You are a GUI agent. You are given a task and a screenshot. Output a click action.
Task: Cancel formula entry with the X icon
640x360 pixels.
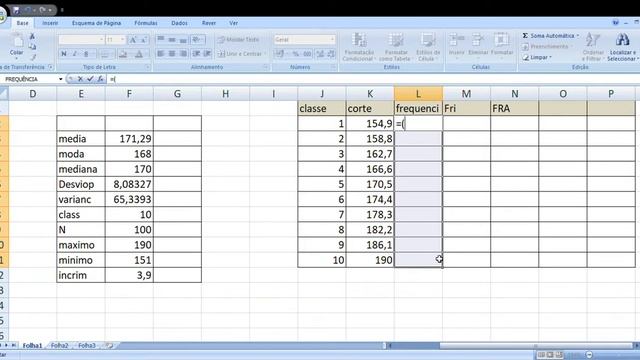[80, 79]
